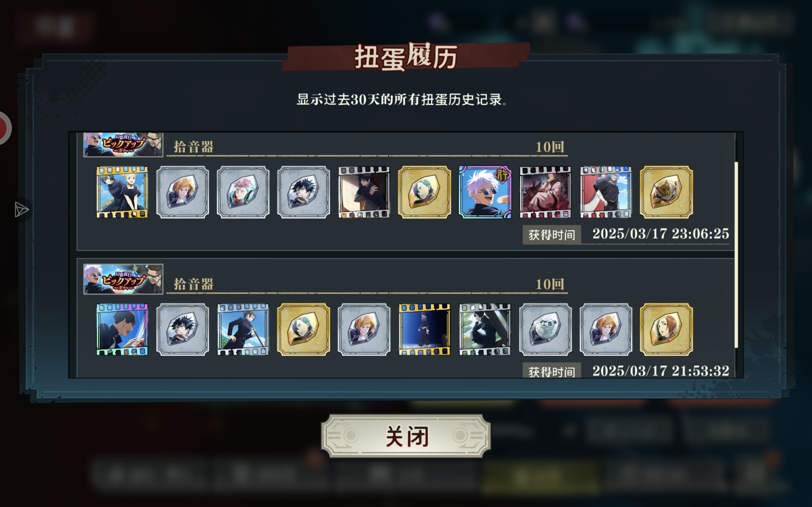This screenshot has height=507, width=812.
Task: Select the Gojo sunglasses character card
Action: 485,192
